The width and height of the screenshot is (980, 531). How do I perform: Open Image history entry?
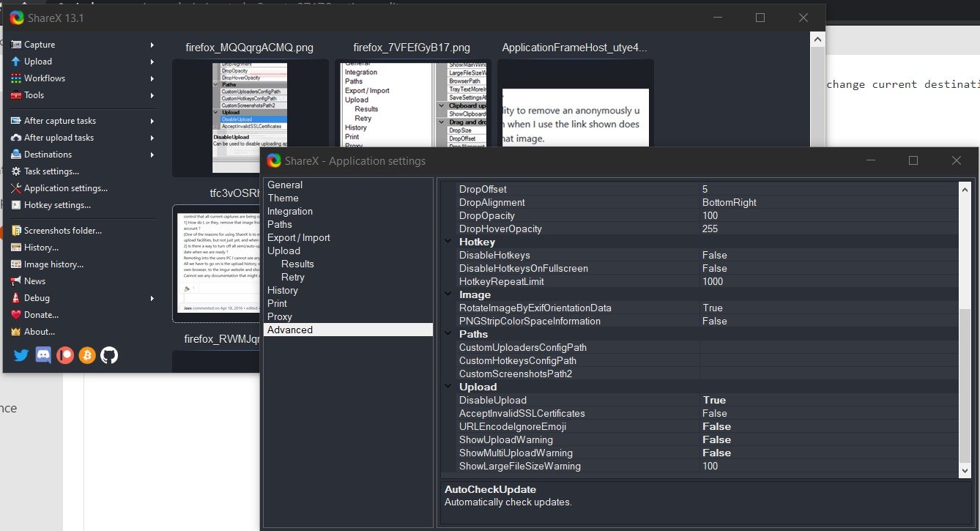pyautogui.click(x=53, y=264)
